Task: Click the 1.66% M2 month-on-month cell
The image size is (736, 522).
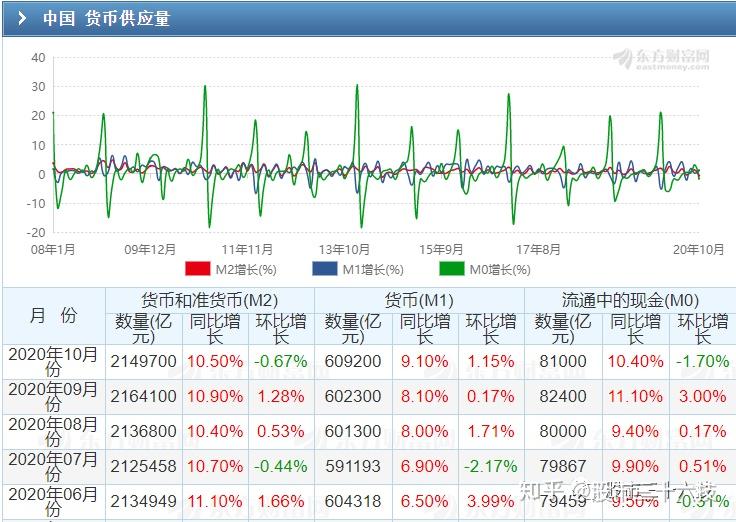Action: click(281, 501)
